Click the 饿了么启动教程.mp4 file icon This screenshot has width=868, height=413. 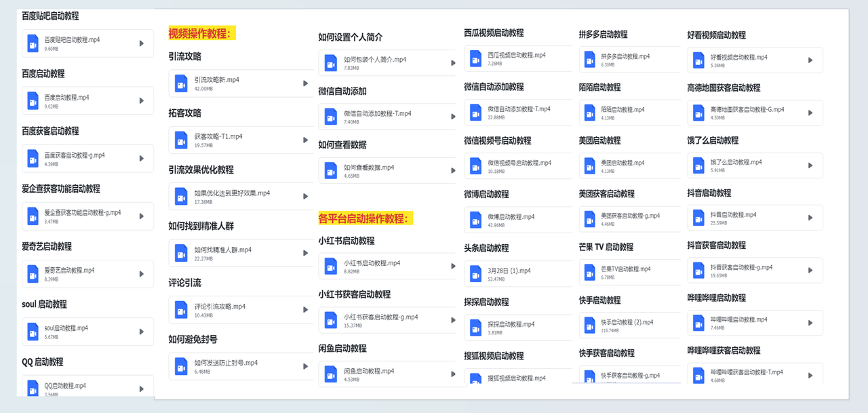pos(698,165)
